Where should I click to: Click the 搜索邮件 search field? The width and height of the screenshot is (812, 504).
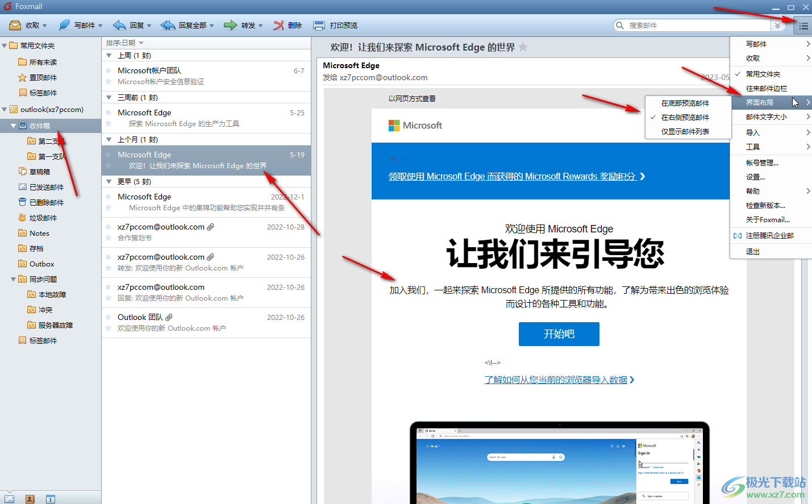[x=699, y=26]
